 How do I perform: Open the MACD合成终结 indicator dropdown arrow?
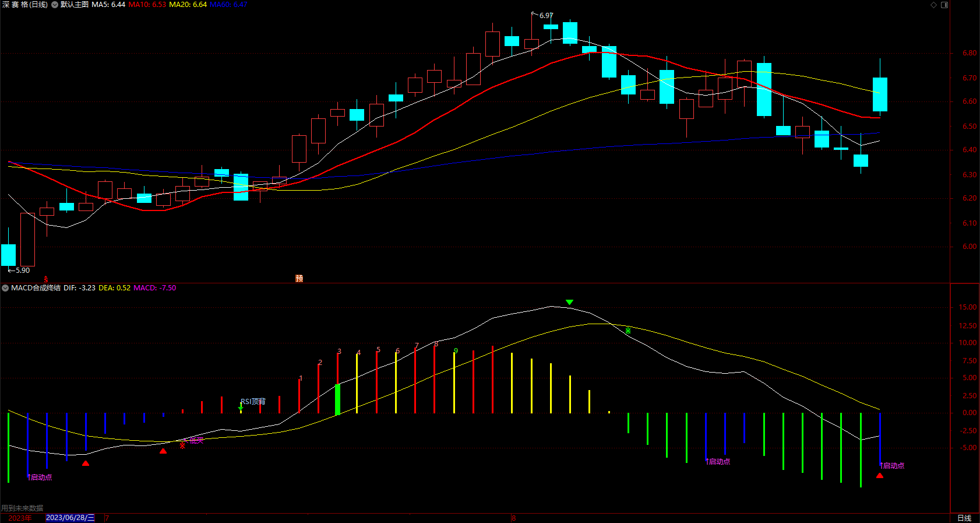click(5, 288)
